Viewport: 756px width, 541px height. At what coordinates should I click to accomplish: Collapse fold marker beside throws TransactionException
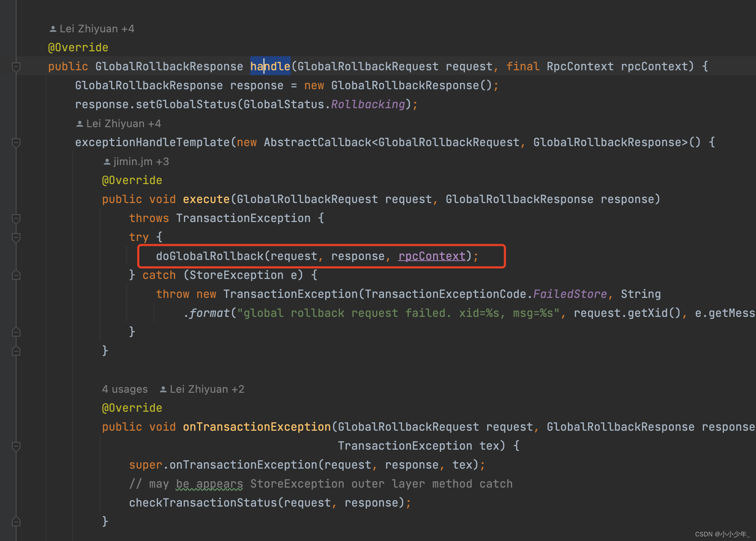(16, 219)
